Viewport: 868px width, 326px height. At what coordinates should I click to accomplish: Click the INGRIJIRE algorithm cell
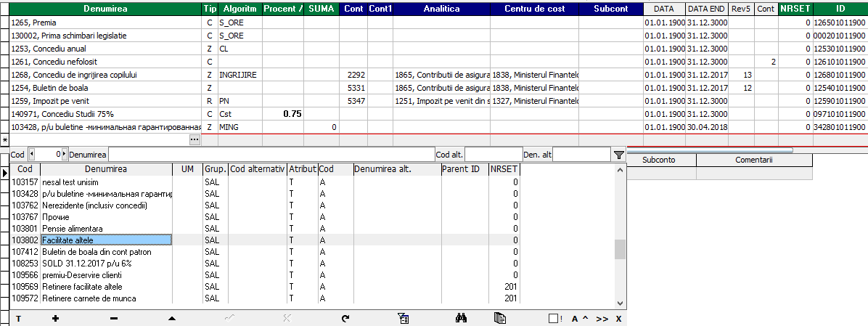[239, 74]
